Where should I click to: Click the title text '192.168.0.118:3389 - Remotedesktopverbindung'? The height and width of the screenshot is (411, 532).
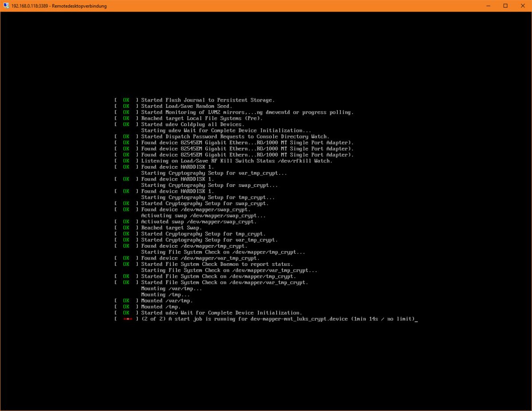coord(59,6)
